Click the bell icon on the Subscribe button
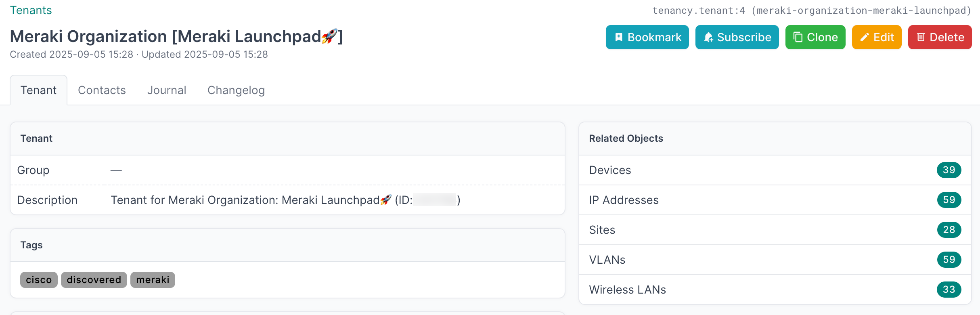The image size is (980, 315). tap(709, 37)
